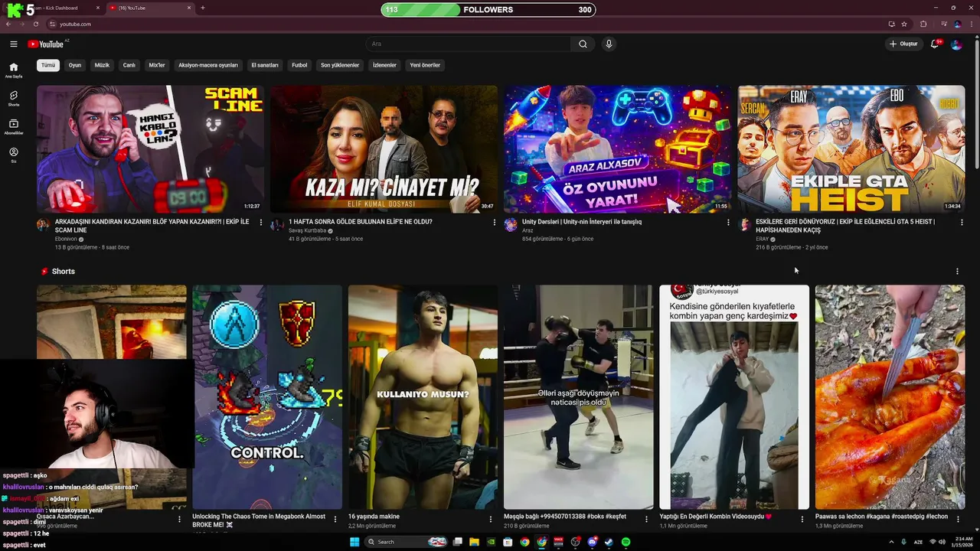The image size is (980, 551).
Task: Open options for the Scam Line video
Action: pyautogui.click(x=260, y=222)
